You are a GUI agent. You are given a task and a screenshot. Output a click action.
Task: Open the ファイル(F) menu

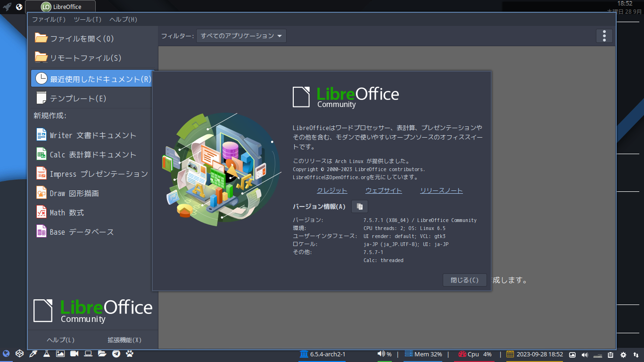click(49, 19)
